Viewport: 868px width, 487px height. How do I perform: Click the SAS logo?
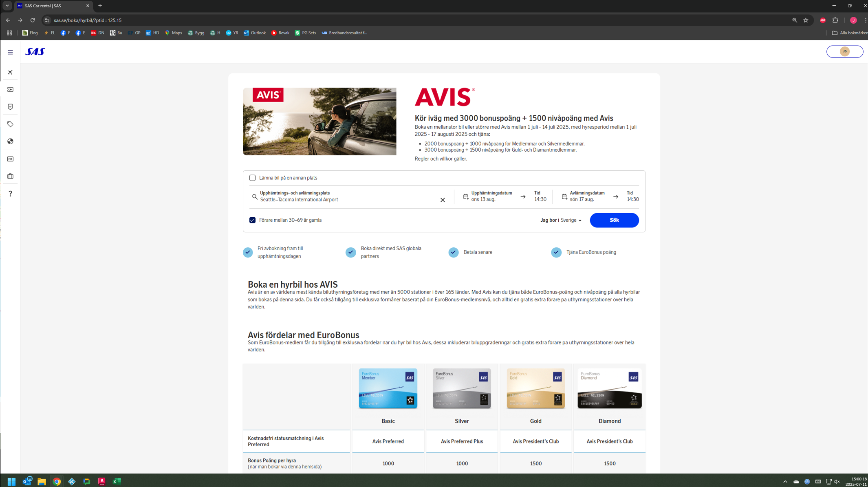[35, 52]
